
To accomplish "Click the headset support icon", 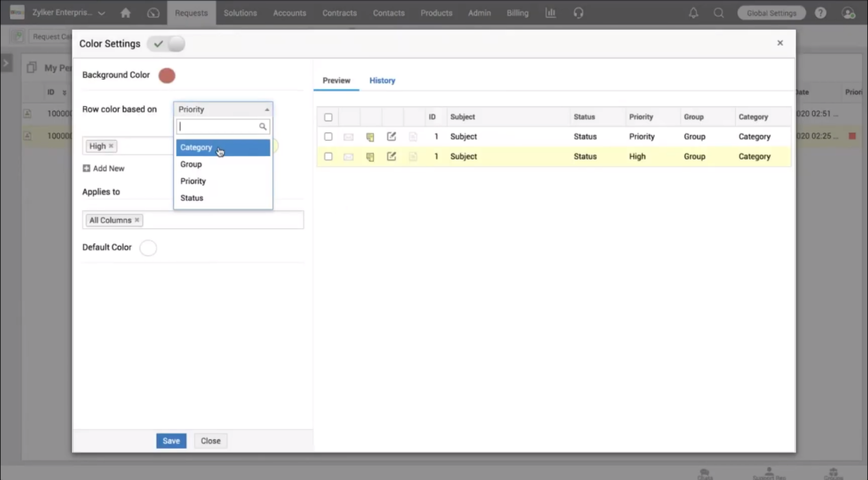I will [x=578, y=13].
